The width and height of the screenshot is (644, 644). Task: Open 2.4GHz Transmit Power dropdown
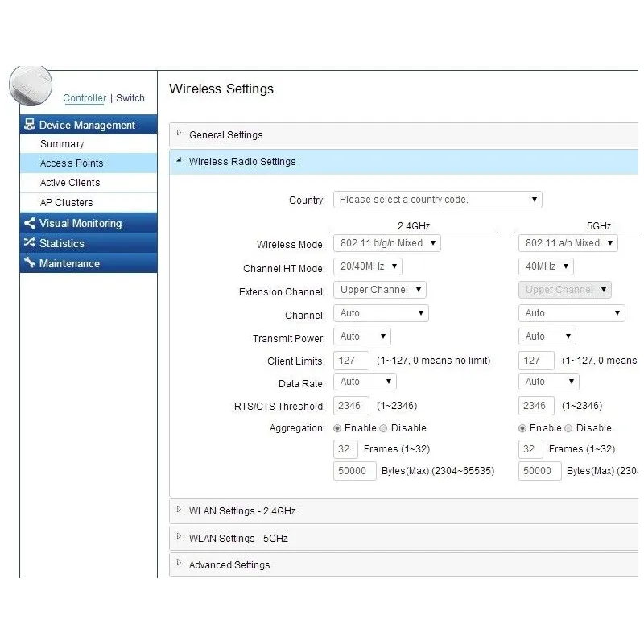(361, 336)
